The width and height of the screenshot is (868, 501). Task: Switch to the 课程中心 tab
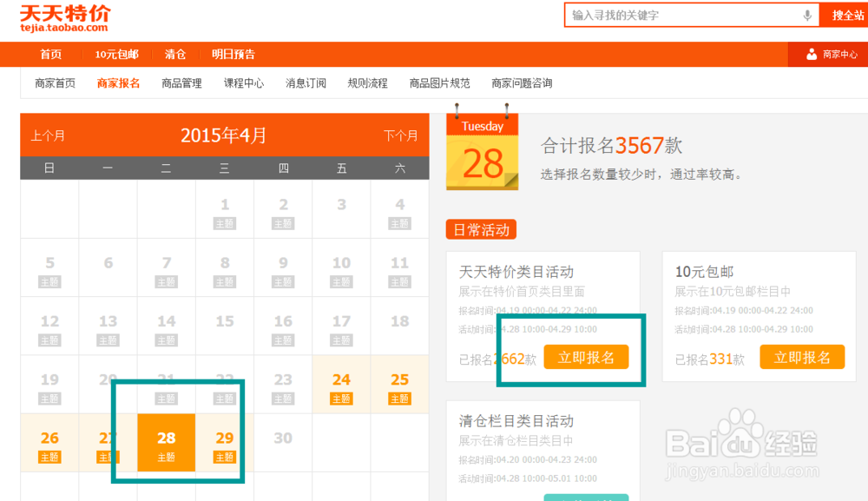coord(244,83)
